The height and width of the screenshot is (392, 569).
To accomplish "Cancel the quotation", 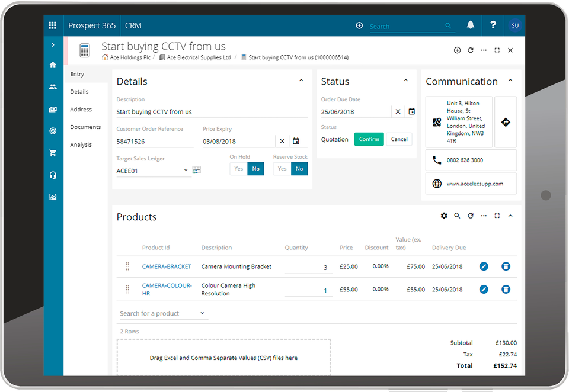I will pos(399,139).
